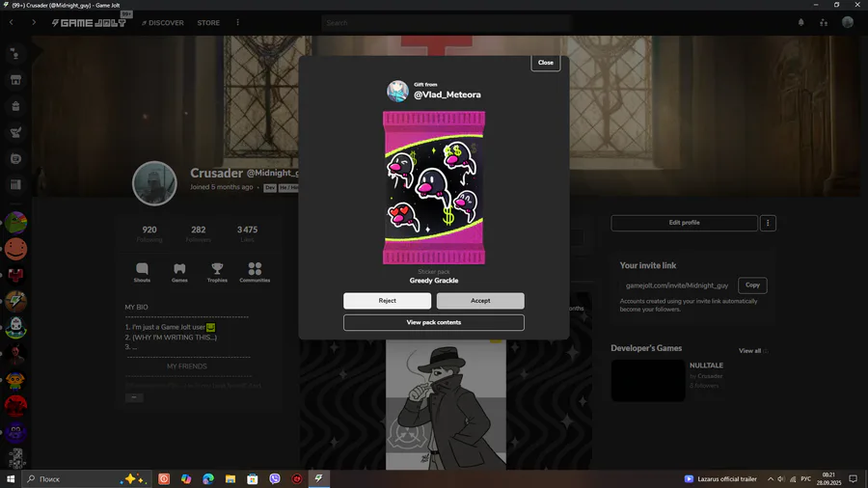Open Microsoft Store from taskbar
Viewport: 868px width, 488px height.
[253, 478]
